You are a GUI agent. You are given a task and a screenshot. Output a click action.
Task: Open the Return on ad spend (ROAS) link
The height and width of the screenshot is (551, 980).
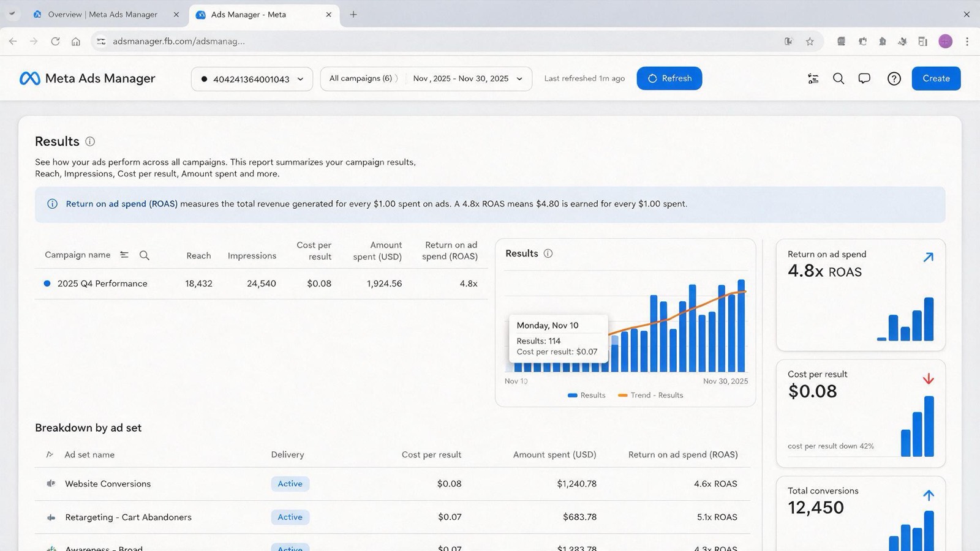click(x=122, y=204)
